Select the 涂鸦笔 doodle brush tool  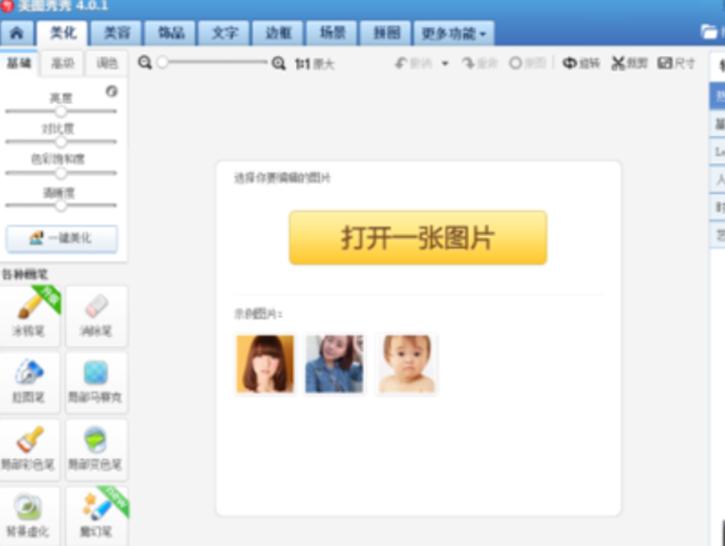30,316
